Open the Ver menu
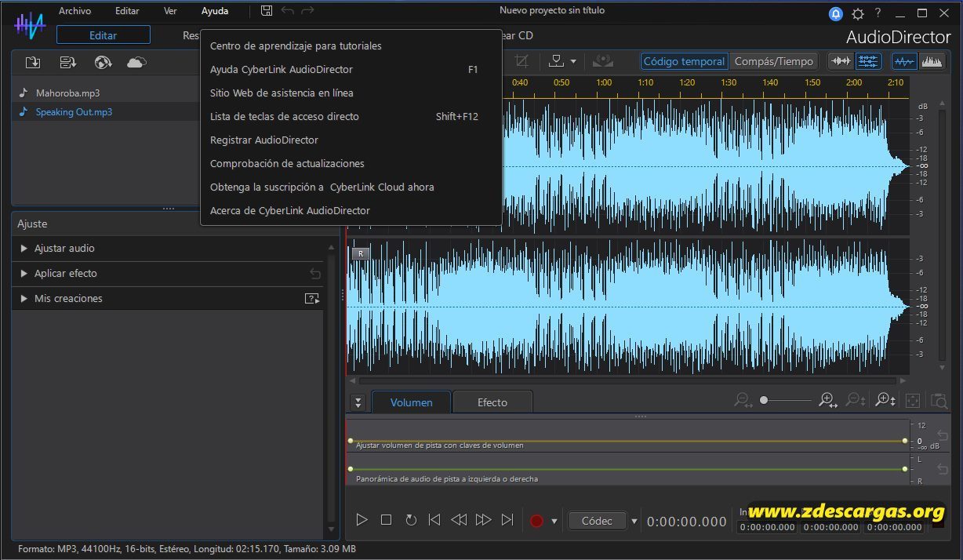 170,11
